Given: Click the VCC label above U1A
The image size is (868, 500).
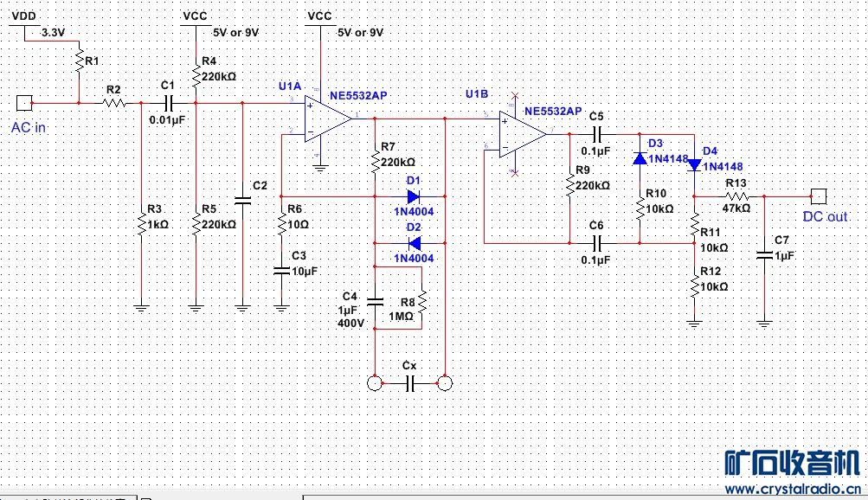Looking at the screenshot, I should pyautogui.click(x=320, y=16).
